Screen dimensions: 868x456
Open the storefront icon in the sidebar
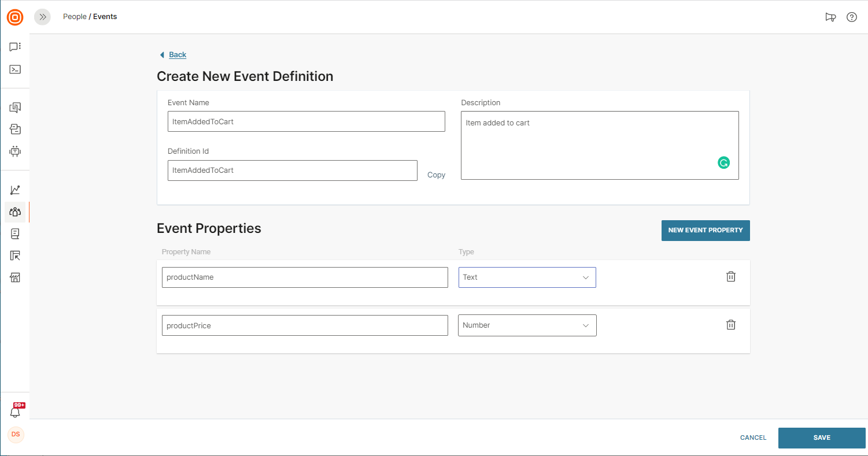[x=15, y=278]
